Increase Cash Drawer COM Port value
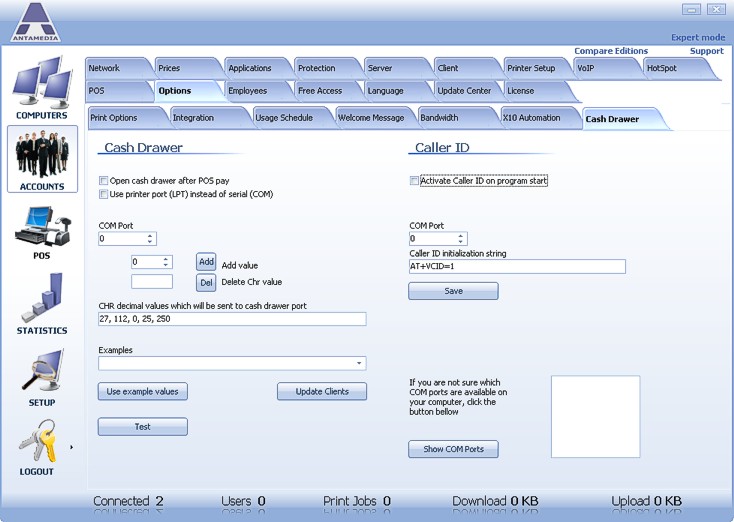 point(150,236)
